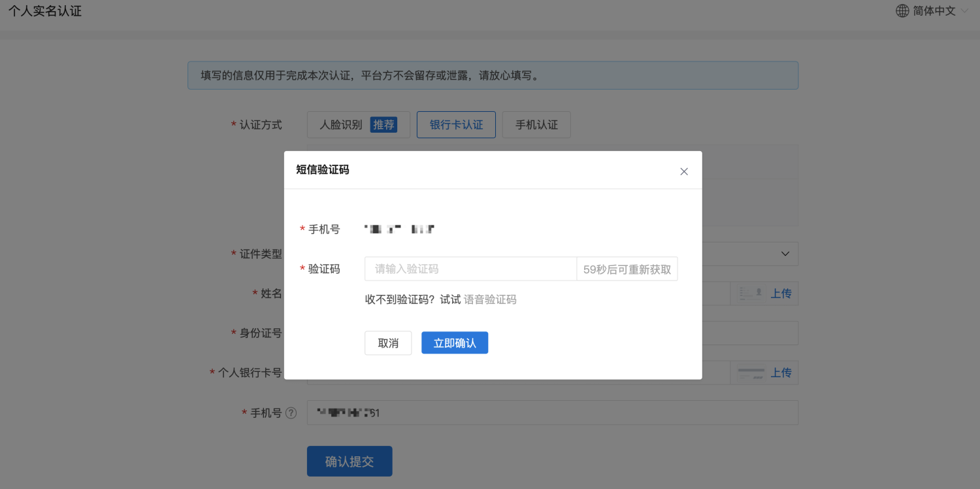Click the 个人实名认证 page title
Image resolution: width=980 pixels, height=489 pixels.
click(x=45, y=11)
